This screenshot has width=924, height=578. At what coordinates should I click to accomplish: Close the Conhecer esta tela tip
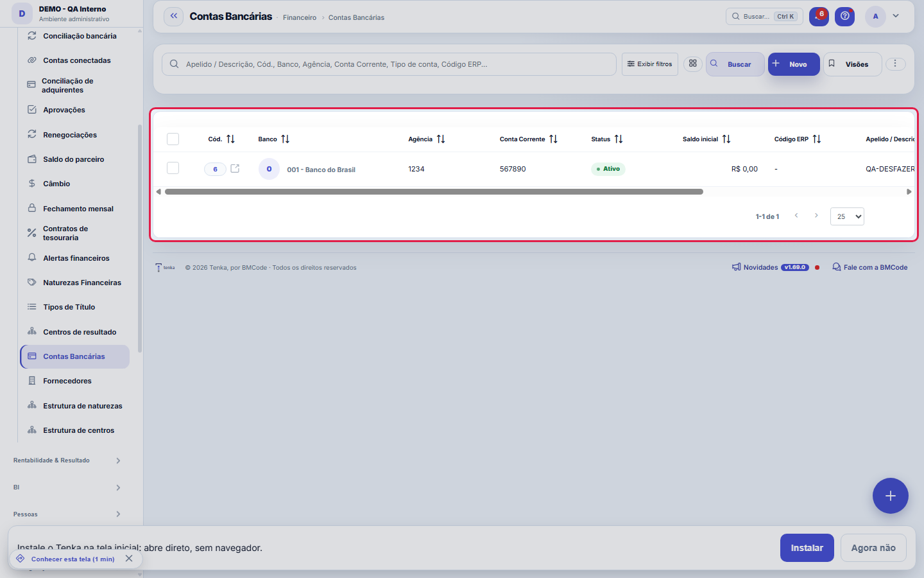pyautogui.click(x=129, y=559)
